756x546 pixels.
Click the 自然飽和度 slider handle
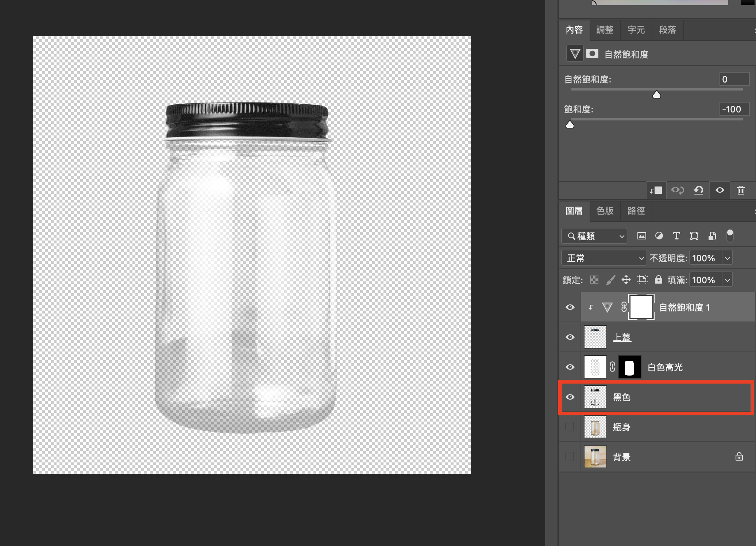tap(657, 95)
